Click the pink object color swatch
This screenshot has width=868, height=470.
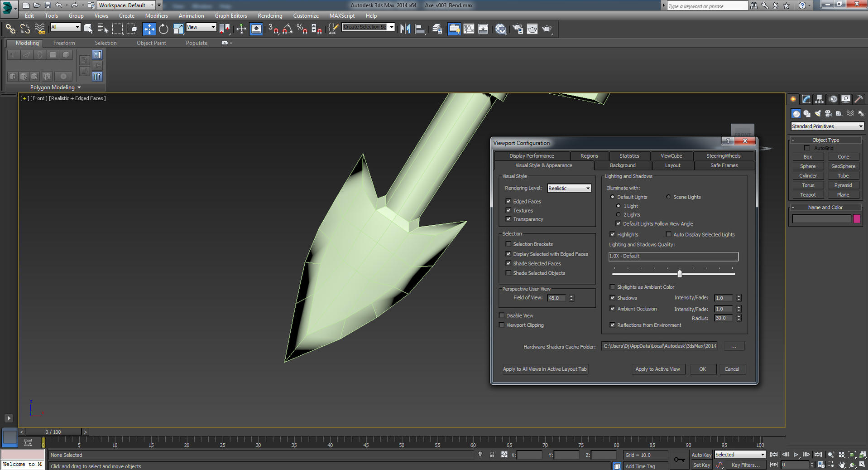856,219
